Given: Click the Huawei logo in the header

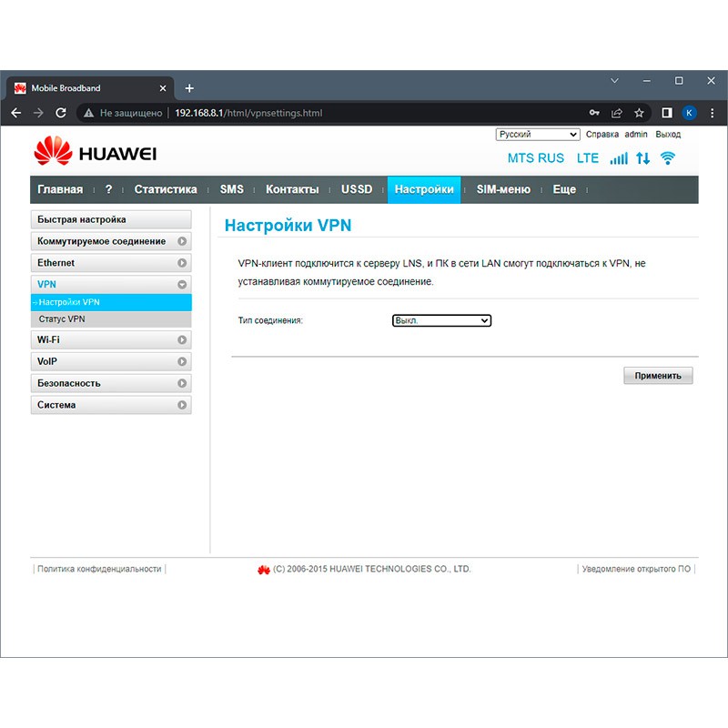Looking at the screenshot, I should tap(96, 152).
